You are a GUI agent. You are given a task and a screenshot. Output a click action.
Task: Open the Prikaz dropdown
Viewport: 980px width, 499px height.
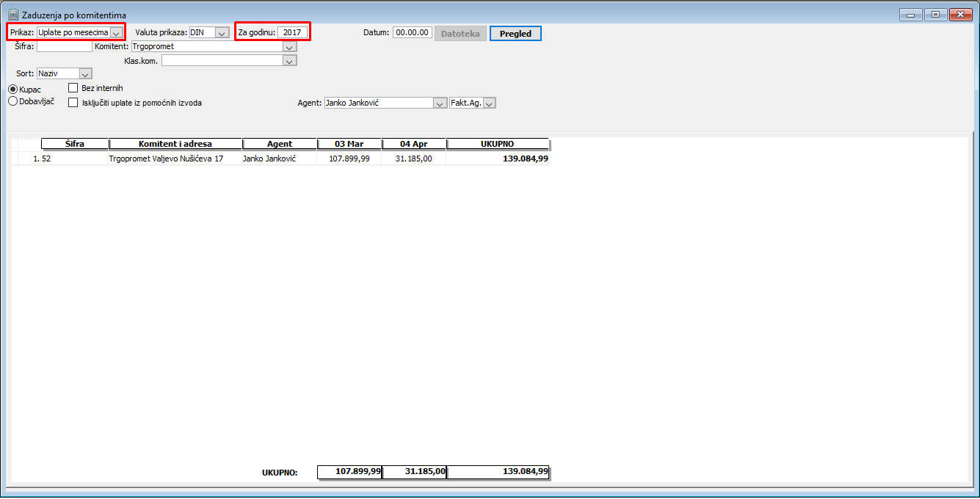point(116,33)
